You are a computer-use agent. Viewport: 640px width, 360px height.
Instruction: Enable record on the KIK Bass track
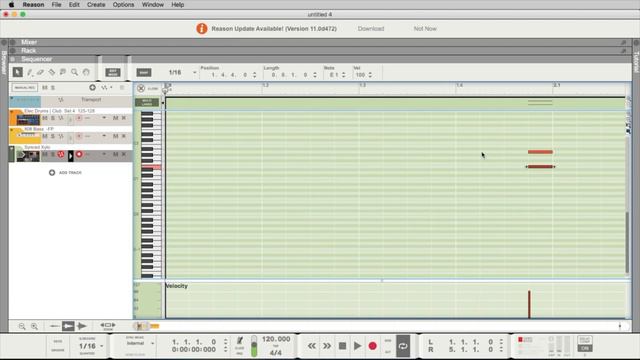79,136
